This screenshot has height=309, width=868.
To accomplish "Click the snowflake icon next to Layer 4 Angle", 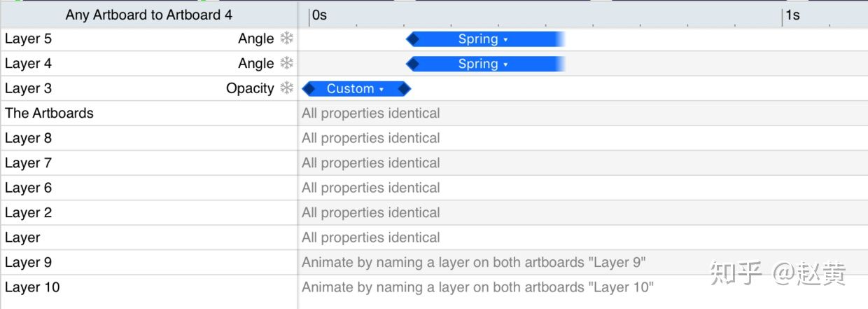I will pyautogui.click(x=286, y=63).
